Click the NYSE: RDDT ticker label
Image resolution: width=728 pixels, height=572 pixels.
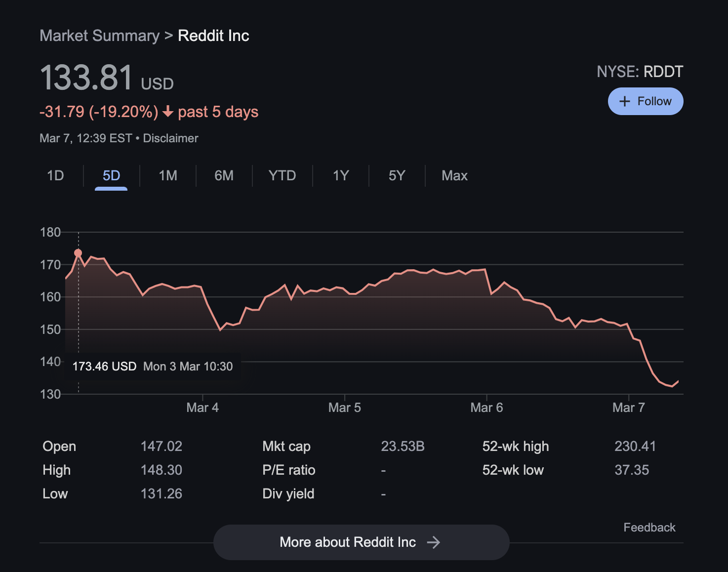pyautogui.click(x=640, y=72)
